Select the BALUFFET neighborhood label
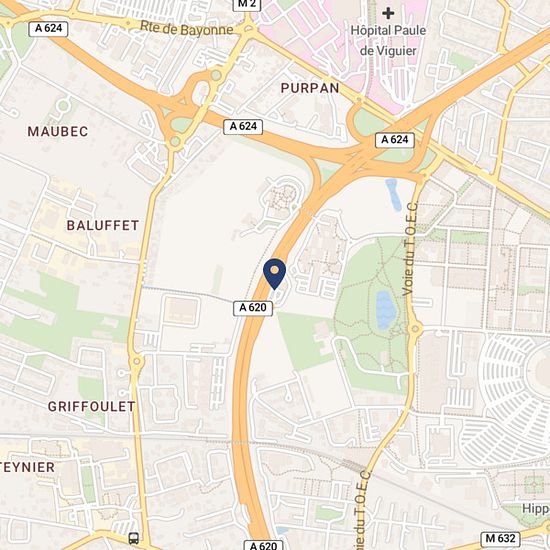The width and height of the screenshot is (550, 550). [103, 226]
